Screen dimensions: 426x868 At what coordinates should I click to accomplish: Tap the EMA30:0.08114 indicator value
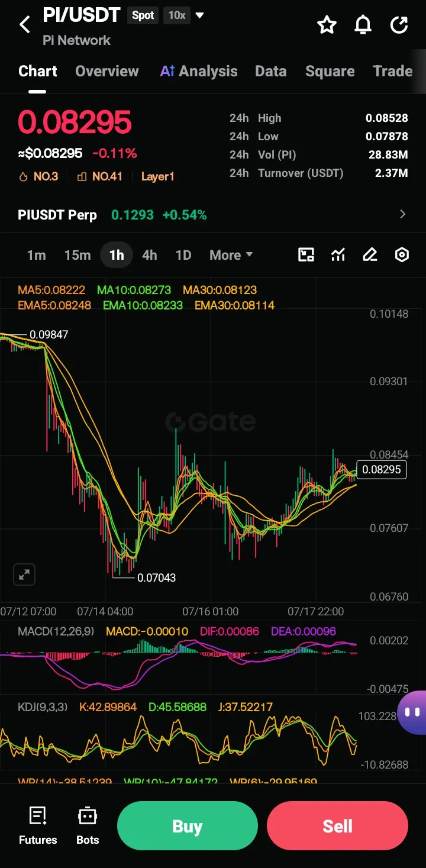point(234,305)
